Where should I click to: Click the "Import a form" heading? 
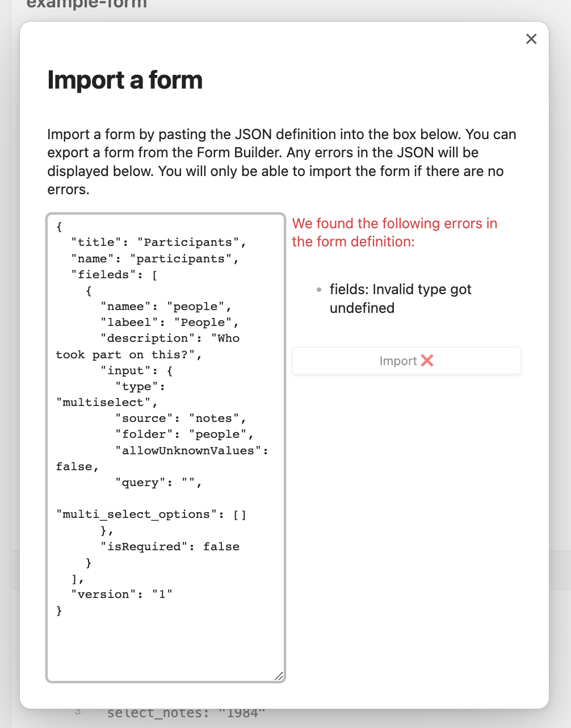(125, 80)
